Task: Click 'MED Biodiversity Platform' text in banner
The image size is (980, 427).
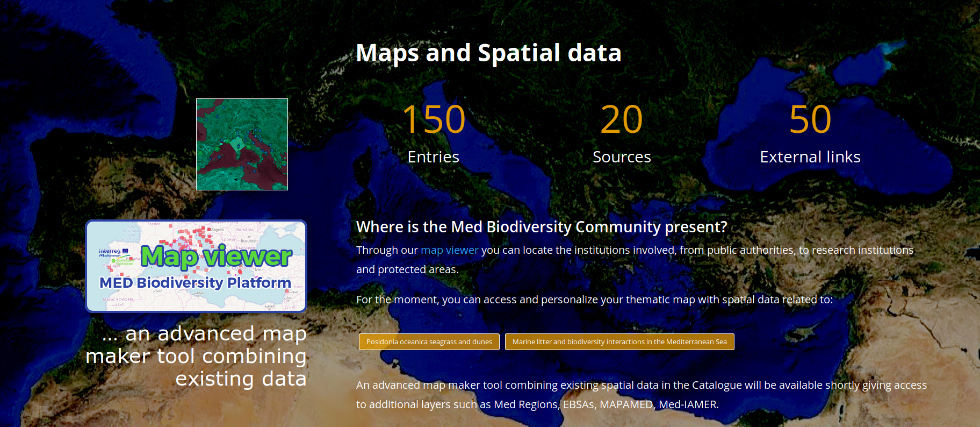Action: (x=195, y=282)
